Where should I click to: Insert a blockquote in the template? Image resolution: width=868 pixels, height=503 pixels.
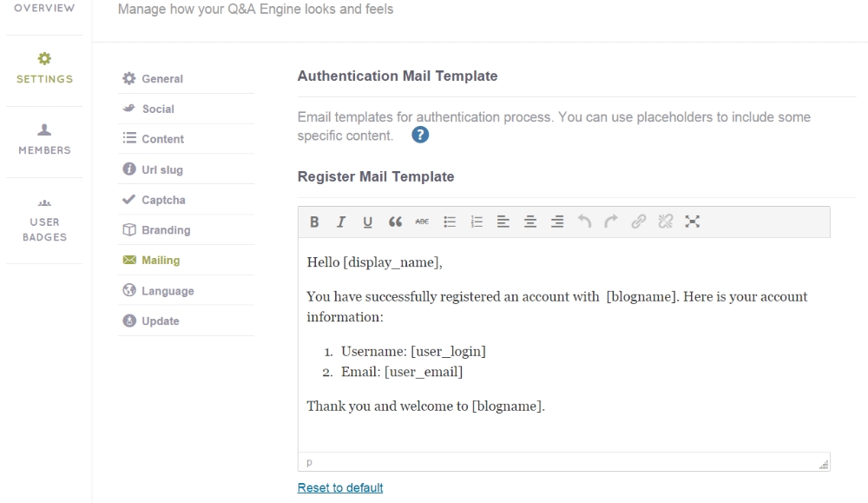pyautogui.click(x=395, y=222)
